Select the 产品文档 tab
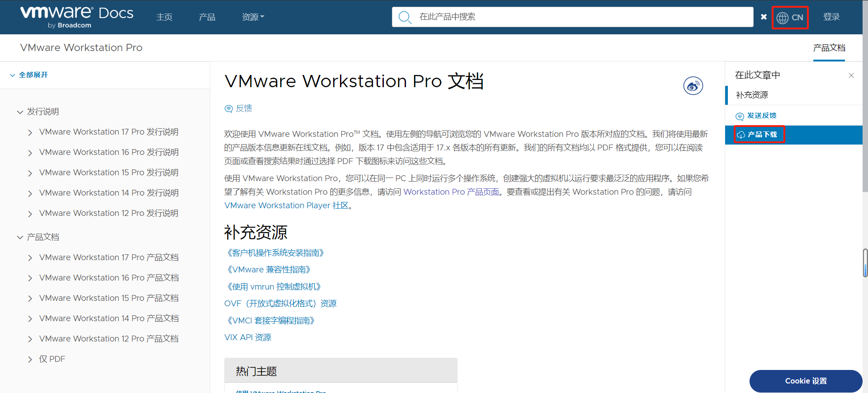Screen dimensions: 868x393 (829, 48)
